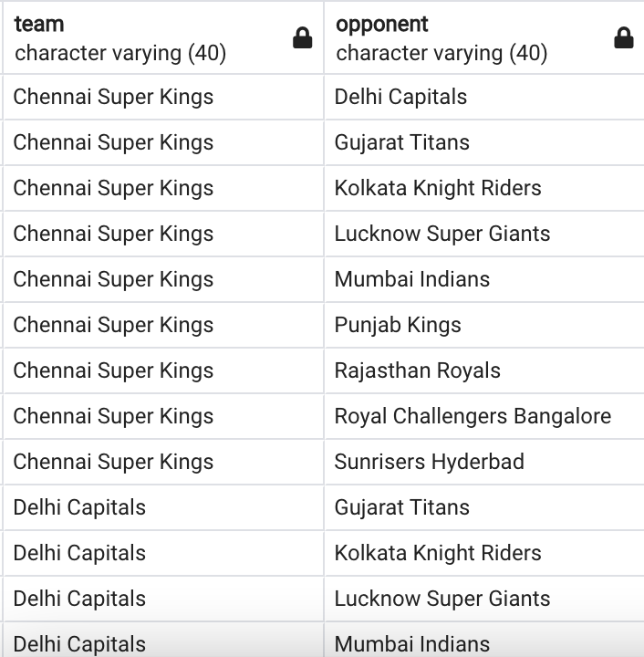
Task: Click Gujarat Titans opponent for Delhi Capitals
Action: [x=484, y=507]
